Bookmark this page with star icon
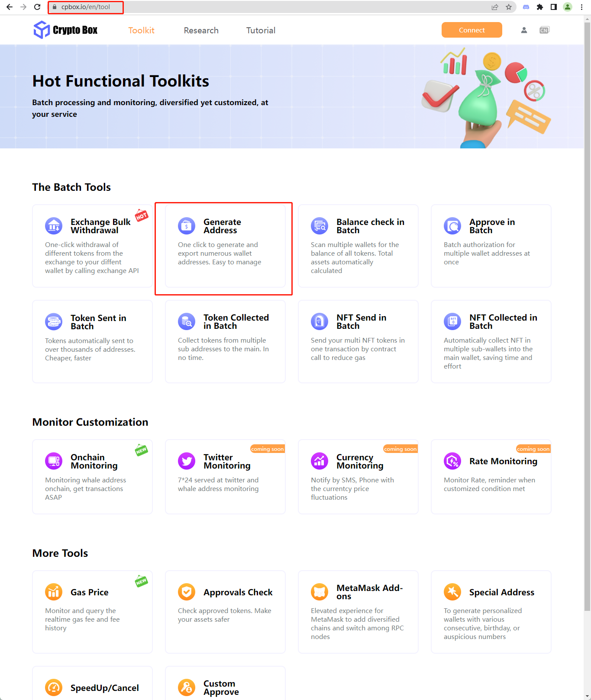This screenshot has width=591, height=700. [509, 7]
